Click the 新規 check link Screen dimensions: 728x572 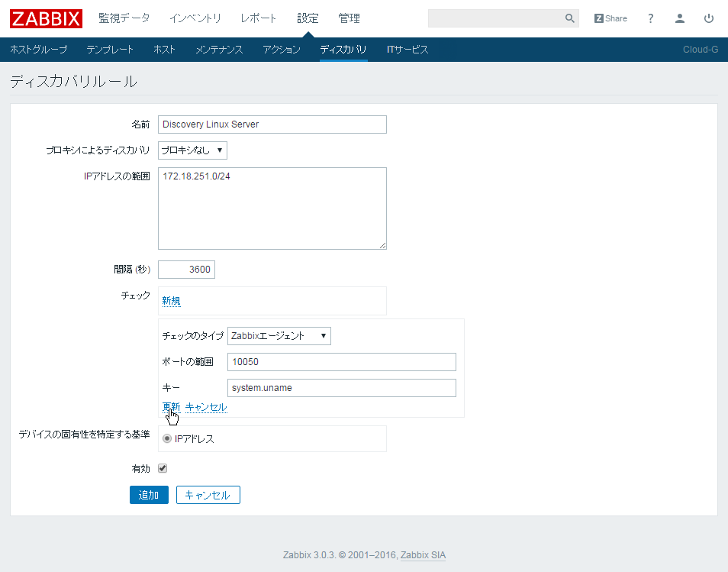click(x=172, y=301)
